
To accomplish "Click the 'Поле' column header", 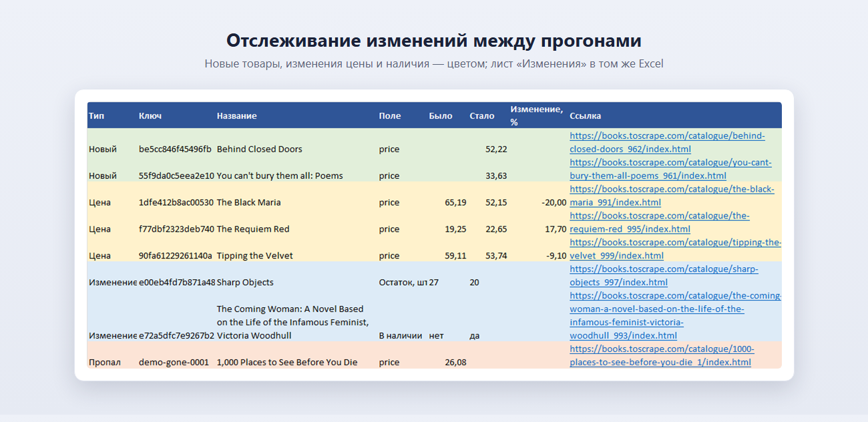I will click(390, 116).
